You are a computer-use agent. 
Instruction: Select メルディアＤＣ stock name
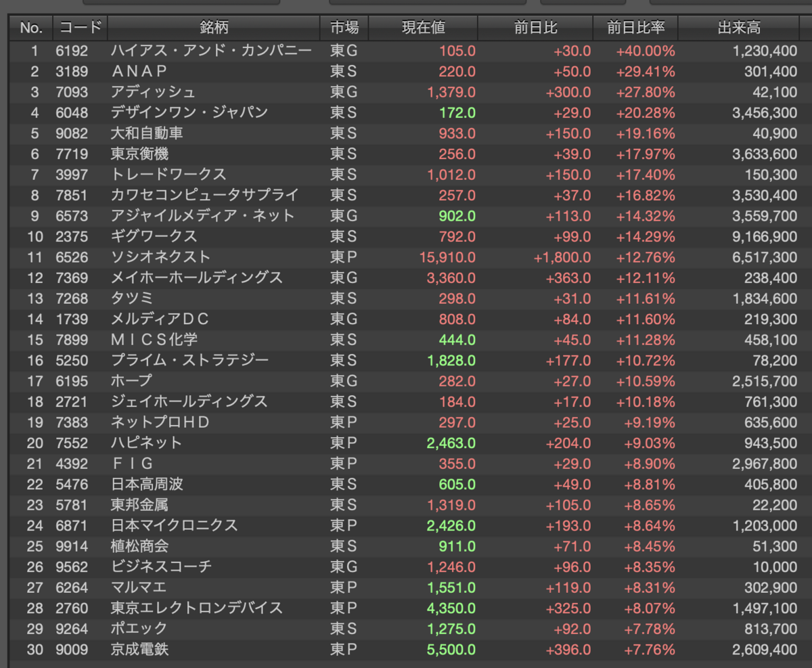click(160, 319)
